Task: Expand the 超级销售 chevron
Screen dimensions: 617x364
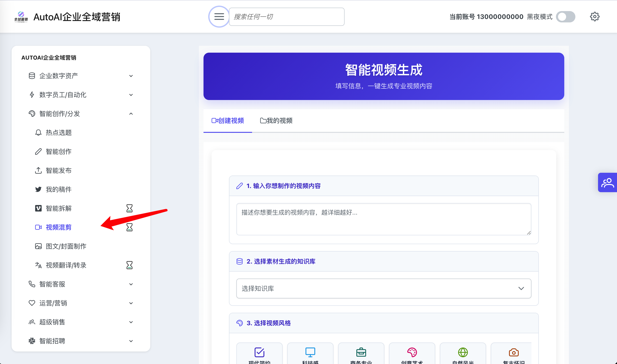Action: 131,322
